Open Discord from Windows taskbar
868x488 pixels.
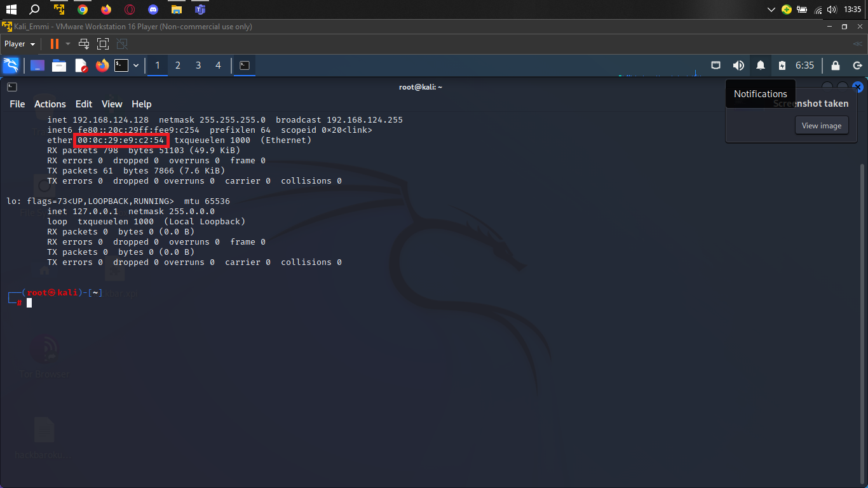(153, 10)
